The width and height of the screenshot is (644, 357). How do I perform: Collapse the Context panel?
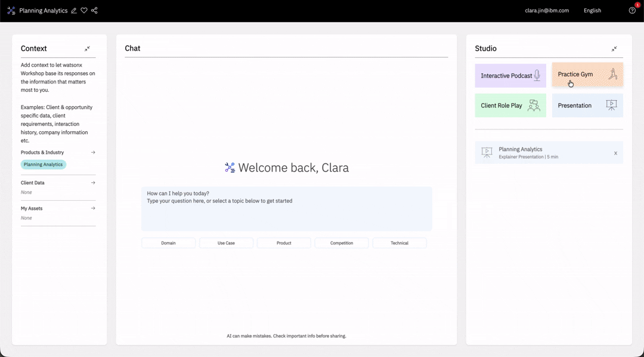click(87, 49)
